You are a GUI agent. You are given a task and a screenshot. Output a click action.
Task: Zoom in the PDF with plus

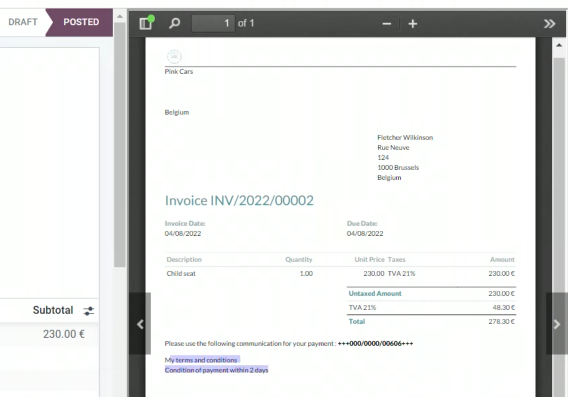(413, 24)
